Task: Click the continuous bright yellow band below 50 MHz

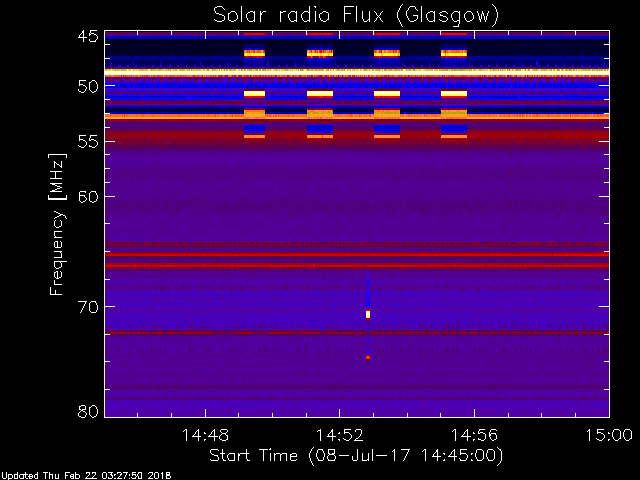Action: (357, 71)
